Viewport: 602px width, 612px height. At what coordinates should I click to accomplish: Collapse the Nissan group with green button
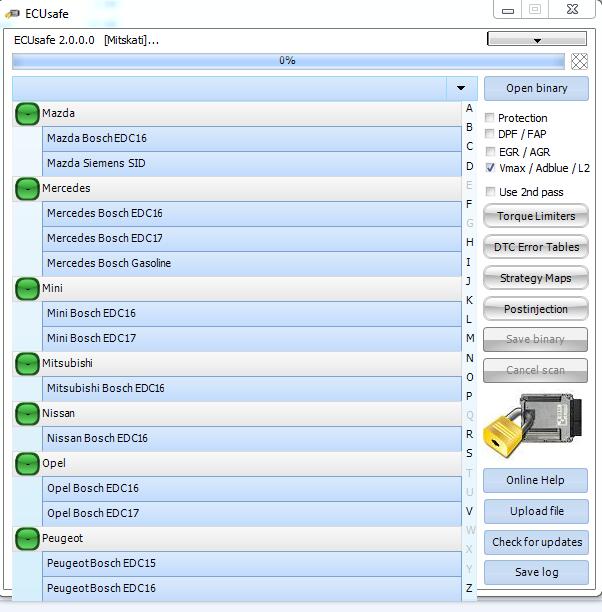click(x=27, y=414)
